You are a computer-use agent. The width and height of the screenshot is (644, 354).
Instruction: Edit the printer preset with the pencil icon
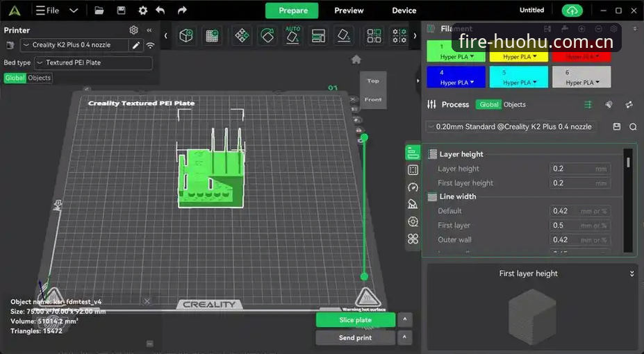(136, 45)
